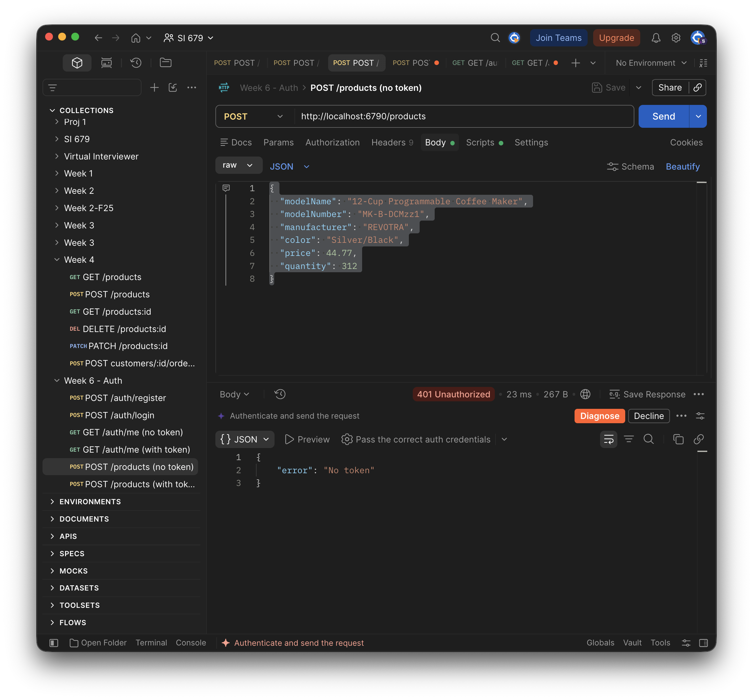Collapse the Week 4 collection
Image resolution: width=753 pixels, height=700 pixels.
click(x=57, y=260)
